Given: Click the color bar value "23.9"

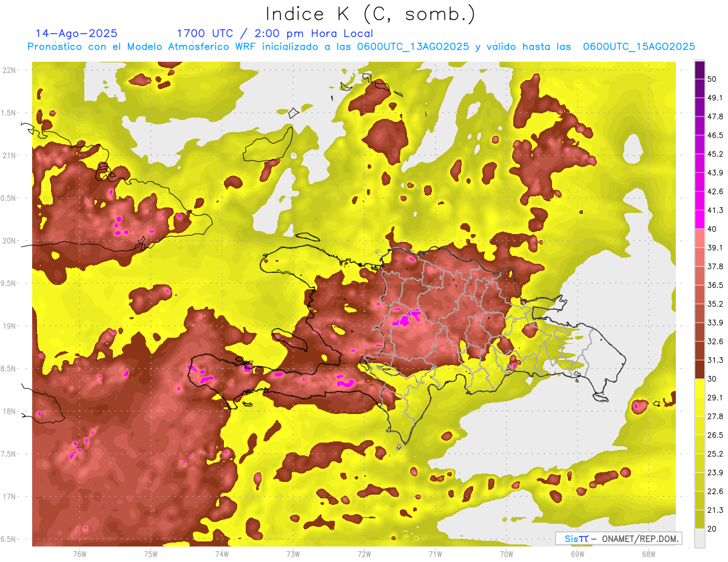Looking at the screenshot, I should click(715, 473).
